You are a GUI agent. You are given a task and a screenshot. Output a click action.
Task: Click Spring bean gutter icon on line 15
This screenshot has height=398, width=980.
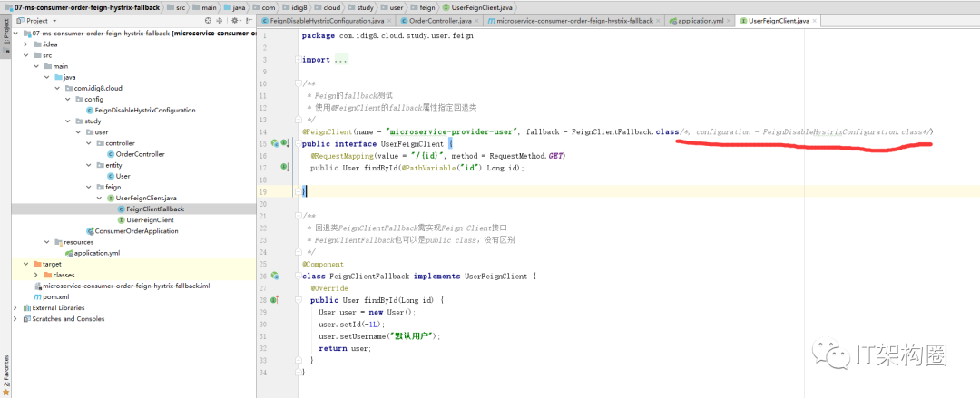(275, 143)
